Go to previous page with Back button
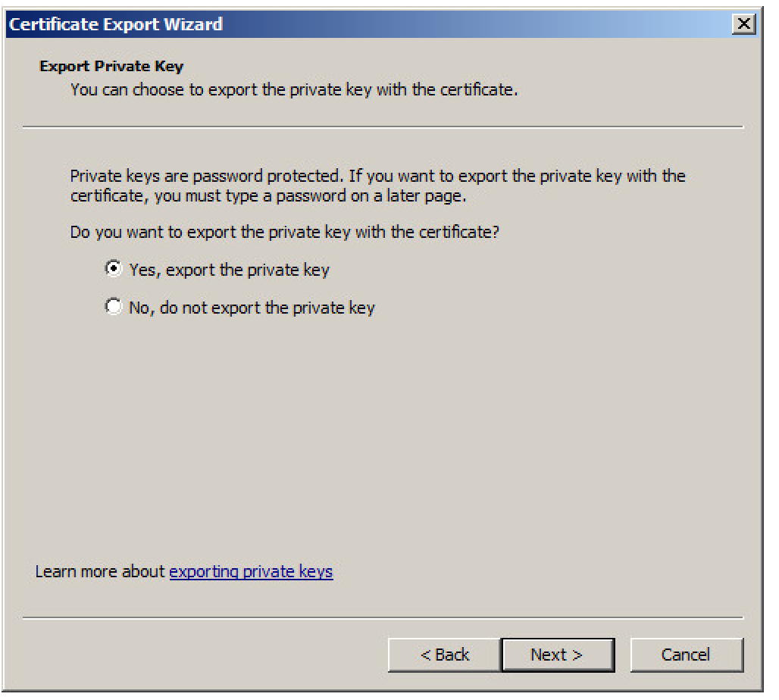The width and height of the screenshot is (779, 700). coord(444,655)
